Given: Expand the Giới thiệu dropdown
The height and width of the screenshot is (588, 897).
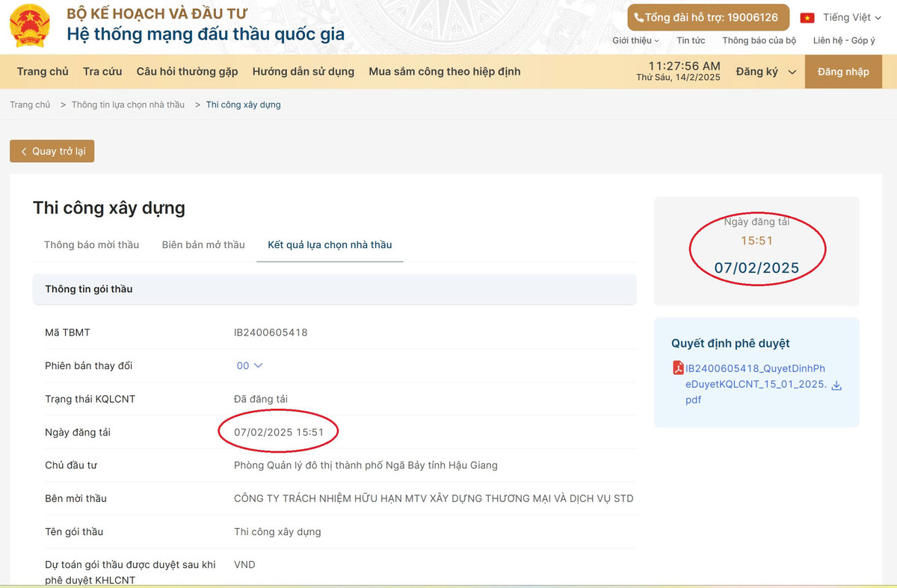Looking at the screenshot, I should tap(635, 40).
